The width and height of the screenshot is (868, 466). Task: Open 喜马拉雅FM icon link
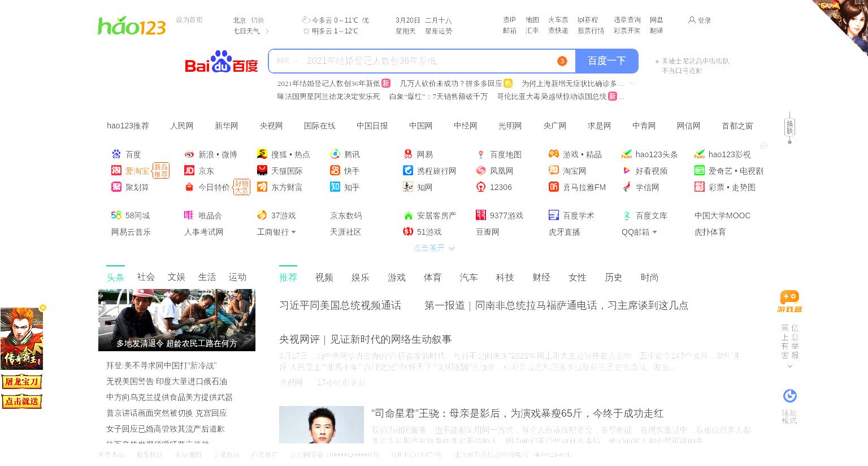tap(554, 187)
